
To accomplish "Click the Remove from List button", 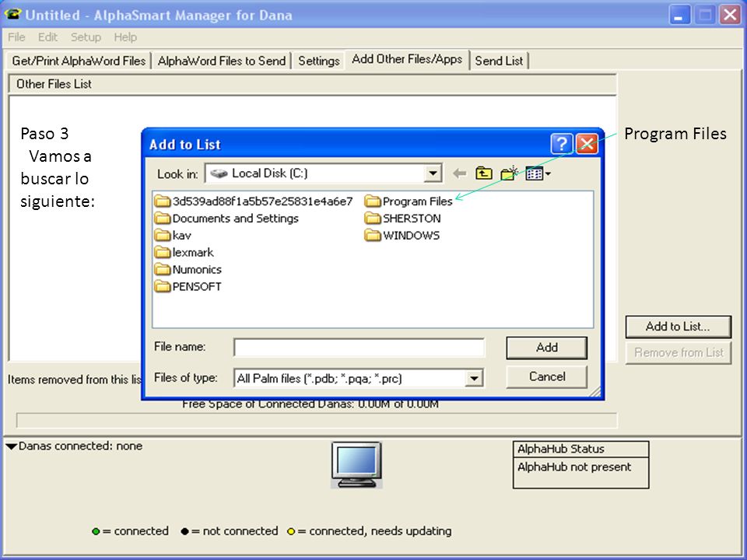I will 679,353.
